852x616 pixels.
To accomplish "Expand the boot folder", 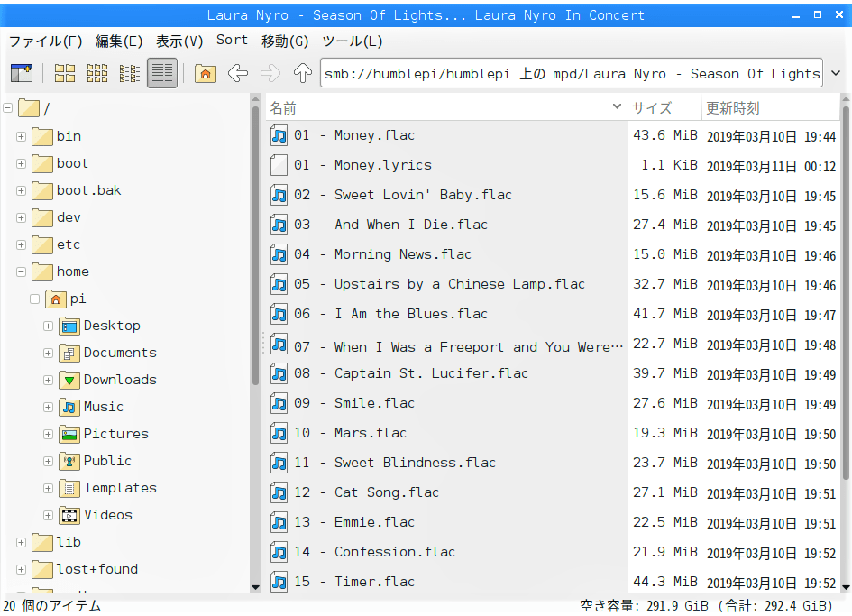I will coord(22,163).
